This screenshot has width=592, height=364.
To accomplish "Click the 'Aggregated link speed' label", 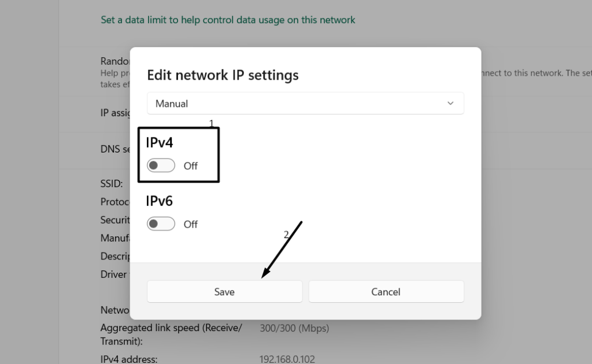I will coord(171,328).
